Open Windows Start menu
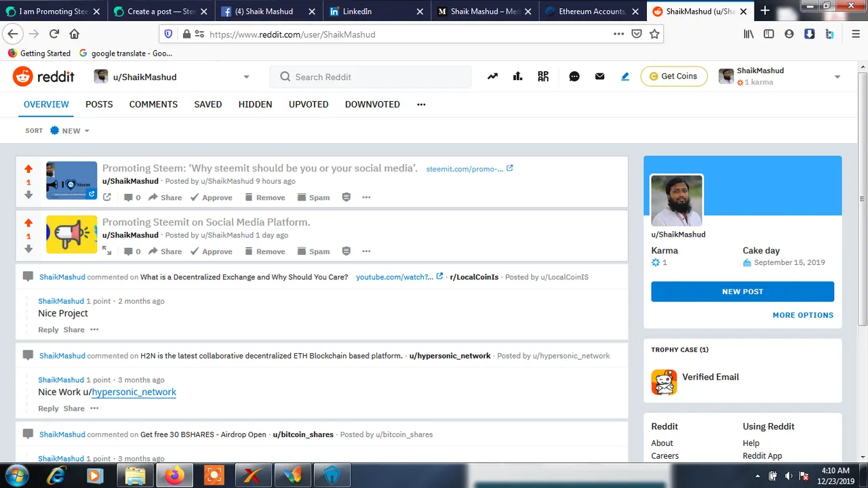 16,475
